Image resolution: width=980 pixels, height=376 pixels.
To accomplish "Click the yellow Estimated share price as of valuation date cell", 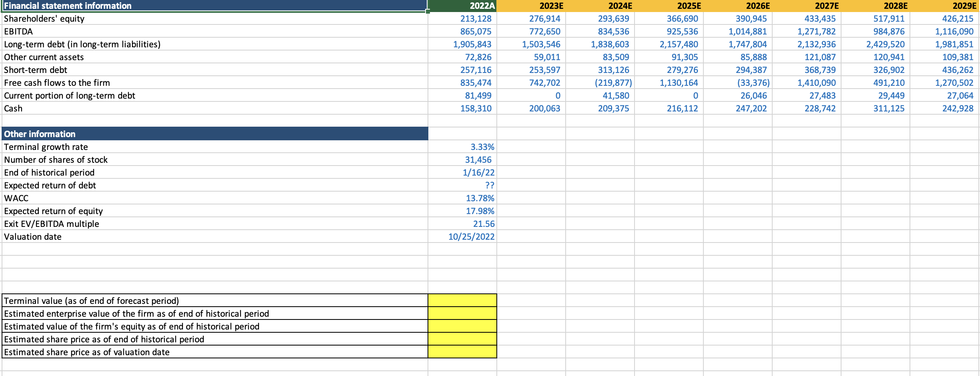I will tap(462, 352).
